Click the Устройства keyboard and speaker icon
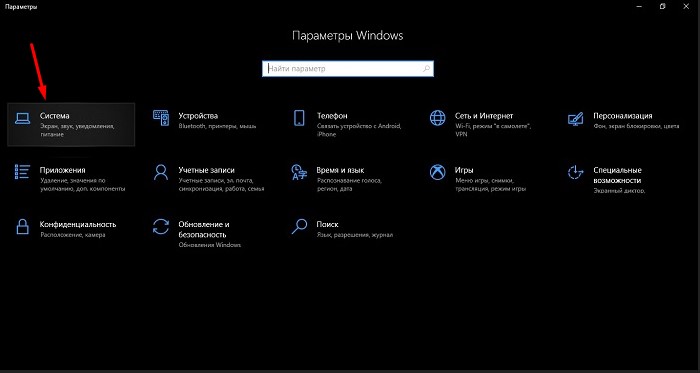 click(161, 118)
